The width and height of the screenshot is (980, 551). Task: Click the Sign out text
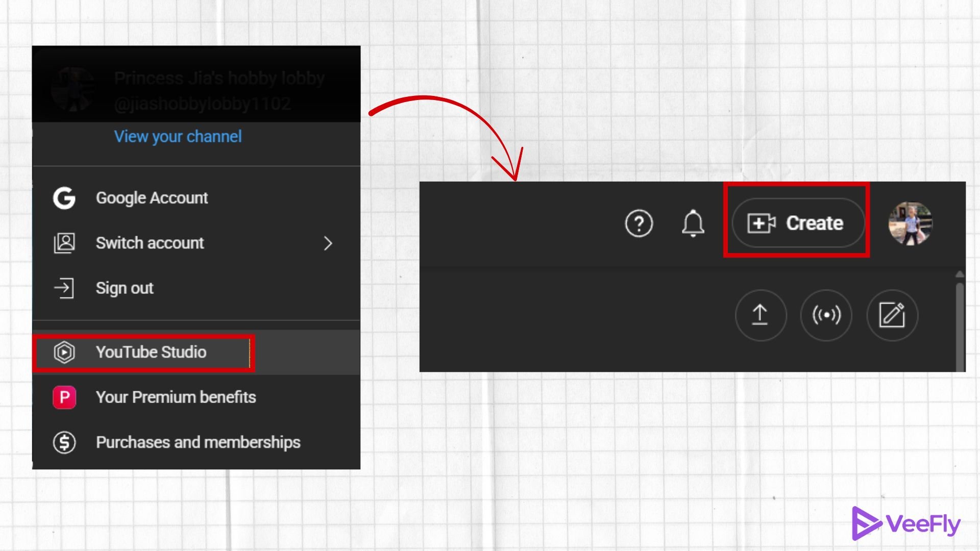(125, 288)
